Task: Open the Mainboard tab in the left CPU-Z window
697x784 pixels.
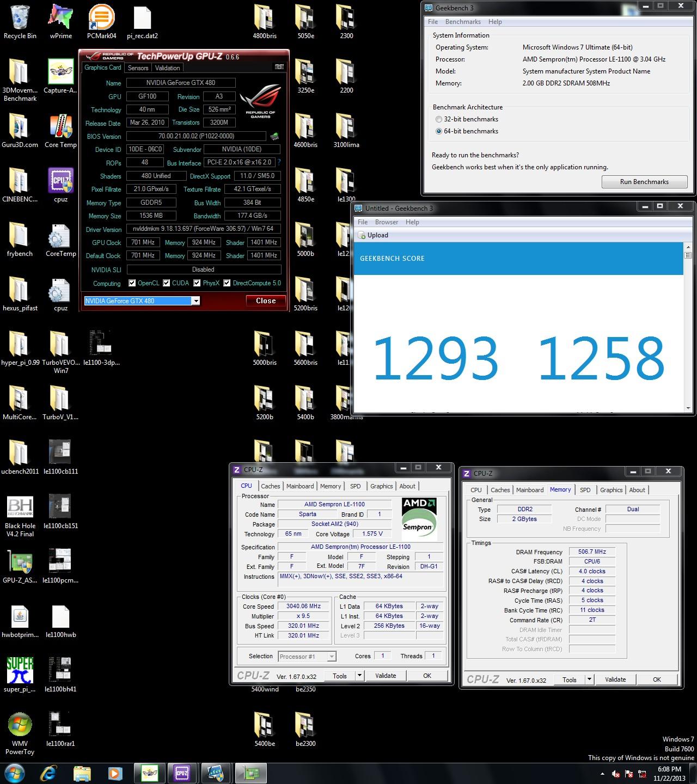Action: click(x=300, y=486)
